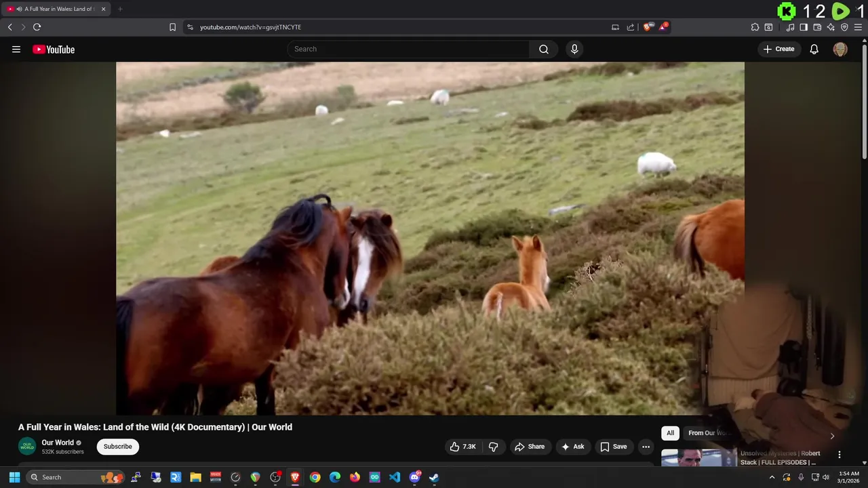Toggle the Brave sidebar panel
Screen dimensions: 868x488
[x=804, y=27]
